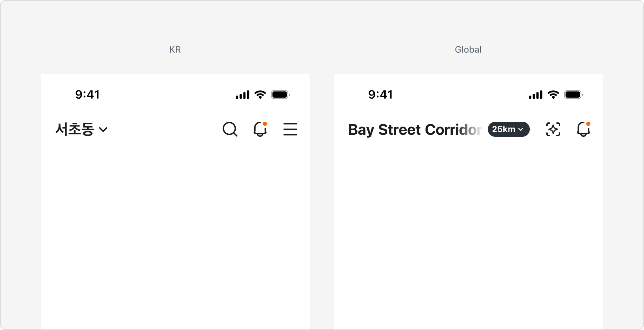The width and height of the screenshot is (644, 330).
Task: Click the 9:41 clock in the KR screen
Action: point(87,95)
